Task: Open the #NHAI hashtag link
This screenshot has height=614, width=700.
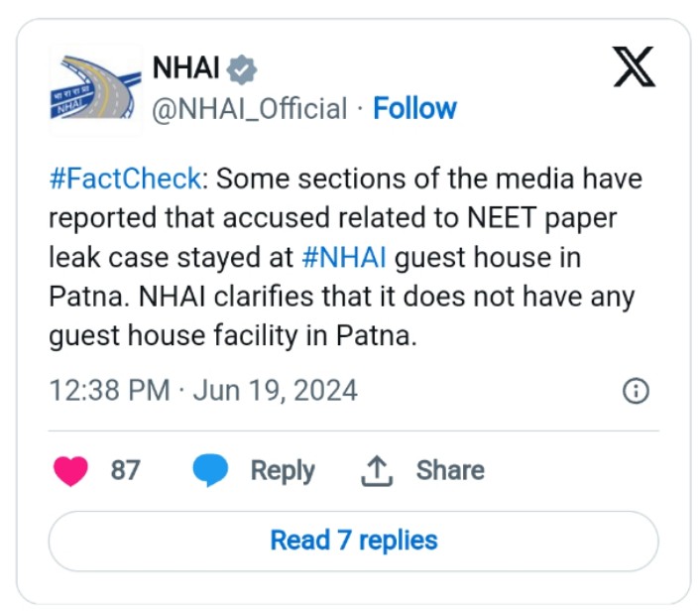Action: 344,258
